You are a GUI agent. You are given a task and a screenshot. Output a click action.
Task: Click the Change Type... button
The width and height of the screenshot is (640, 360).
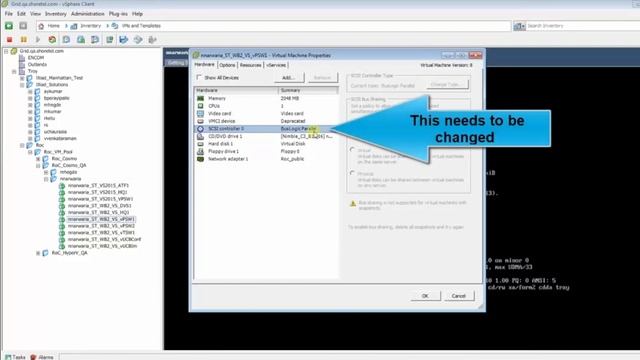(x=448, y=84)
